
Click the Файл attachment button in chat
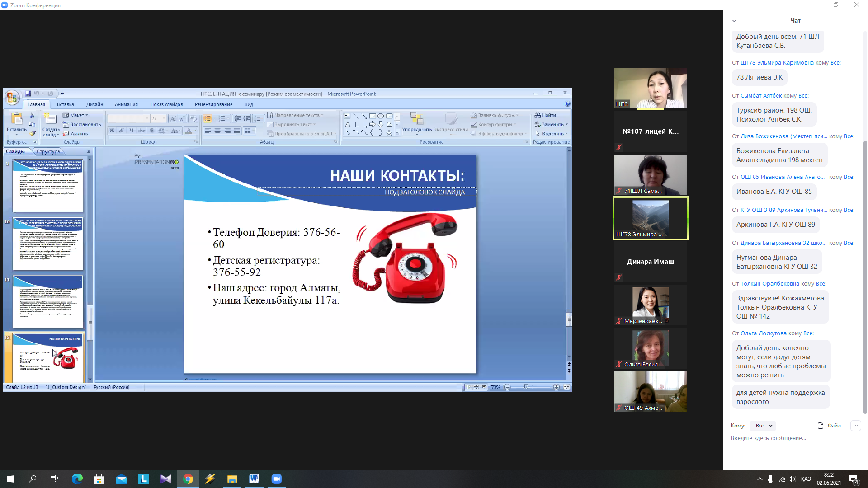click(829, 426)
